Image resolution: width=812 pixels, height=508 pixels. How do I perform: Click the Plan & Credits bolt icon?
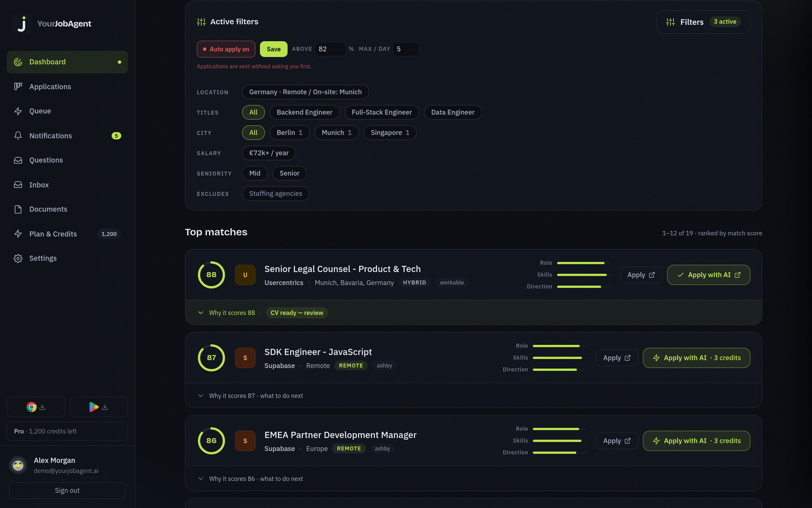[x=18, y=234]
